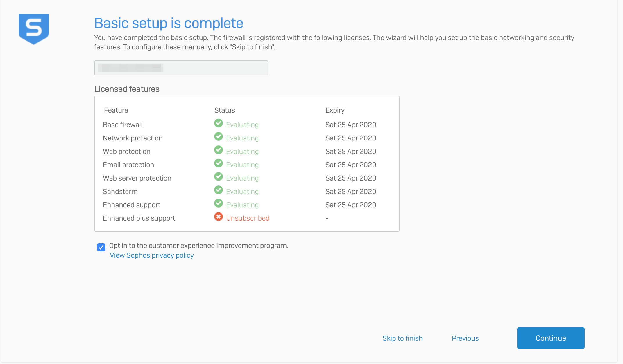623x364 pixels.
Task: Click the green check icon for Web server protection
Action: pyautogui.click(x=219, y=177)
